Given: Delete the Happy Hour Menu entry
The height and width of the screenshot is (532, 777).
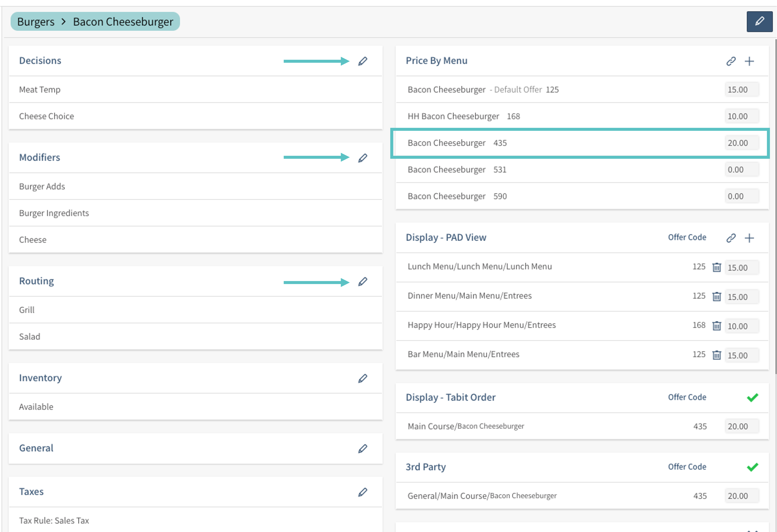Looking at the screenshot, I should click(x=717, y=326).
